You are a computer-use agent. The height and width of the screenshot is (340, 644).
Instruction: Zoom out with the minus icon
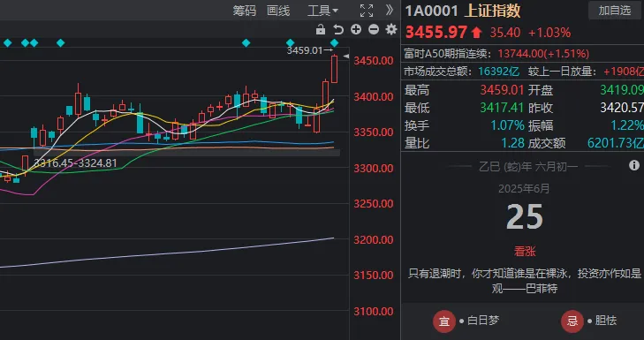[374, 29]
